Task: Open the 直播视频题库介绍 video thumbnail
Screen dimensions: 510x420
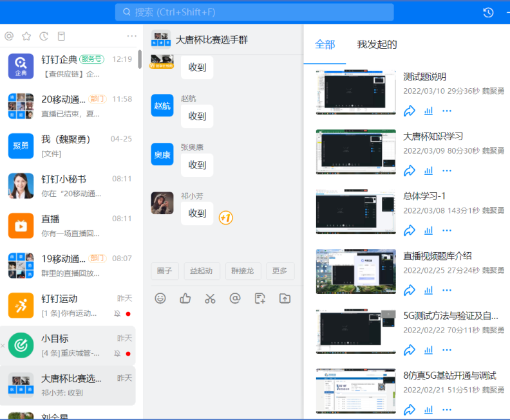Action: click(x=356, y=271)
